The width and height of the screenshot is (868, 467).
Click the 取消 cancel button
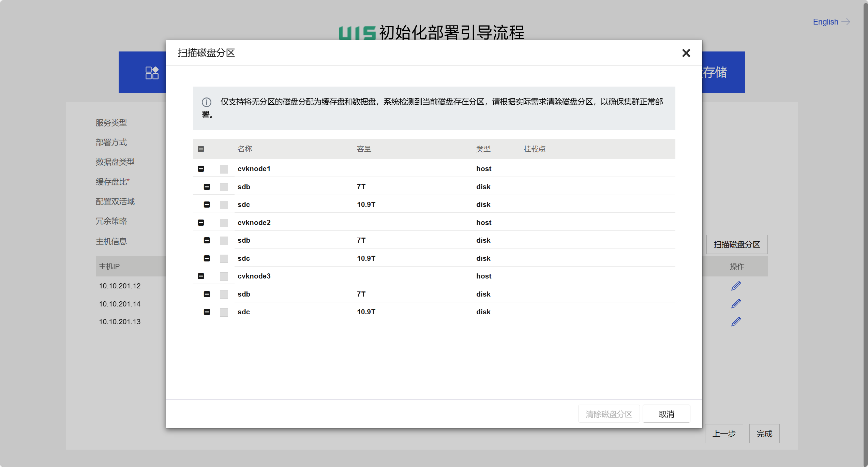coord(666,414)
